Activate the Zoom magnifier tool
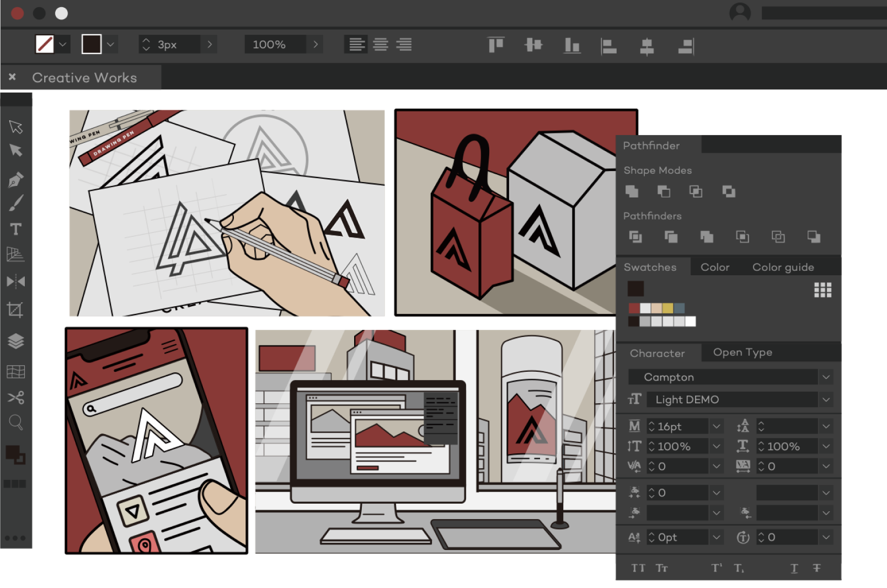Viewport: 887px width, 588px height. coord(15,423)
